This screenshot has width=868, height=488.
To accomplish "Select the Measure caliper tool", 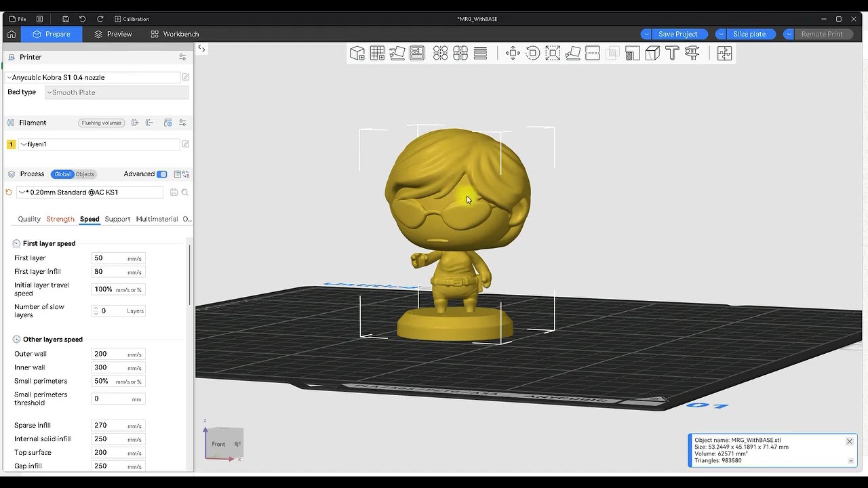I will click(x=692, y=53).
